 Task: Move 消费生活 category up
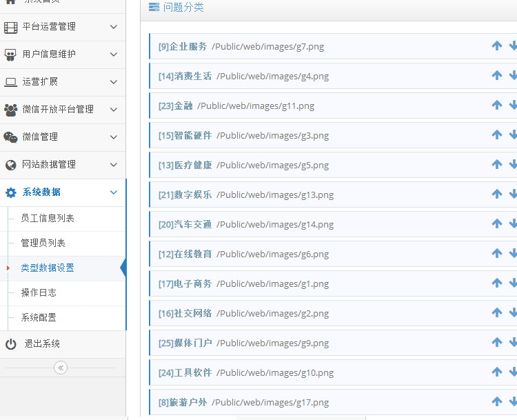click(496, 76)
